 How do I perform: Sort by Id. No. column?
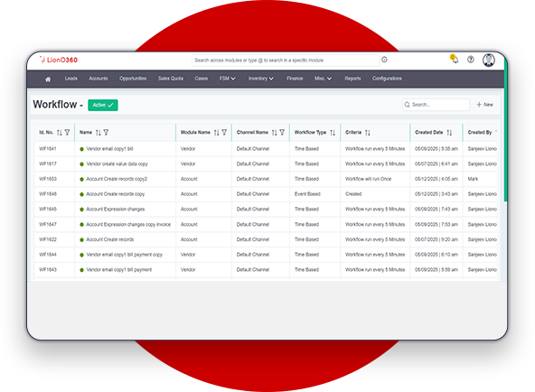60,133
